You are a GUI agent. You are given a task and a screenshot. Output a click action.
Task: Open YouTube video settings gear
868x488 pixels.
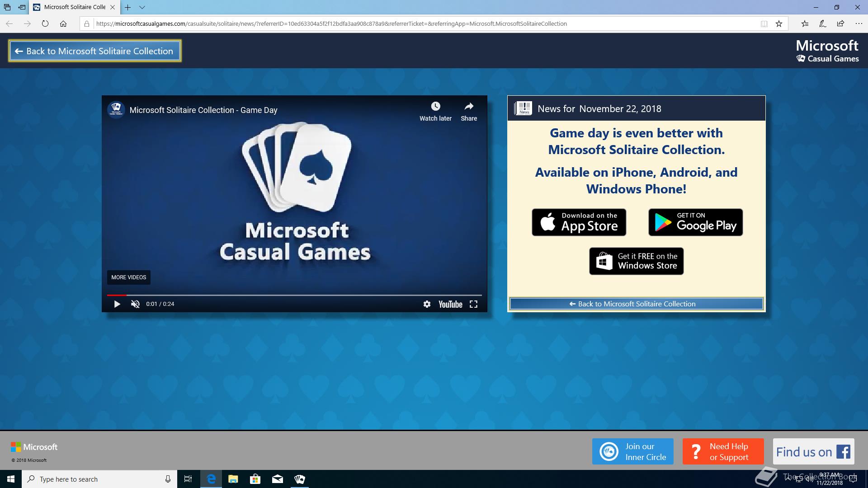pos(427,304)
